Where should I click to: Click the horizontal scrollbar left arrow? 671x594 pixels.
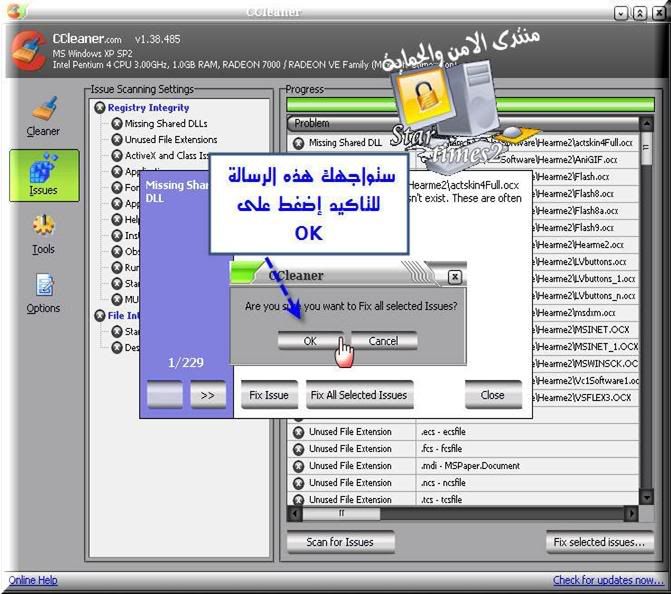tap(294, 513)
